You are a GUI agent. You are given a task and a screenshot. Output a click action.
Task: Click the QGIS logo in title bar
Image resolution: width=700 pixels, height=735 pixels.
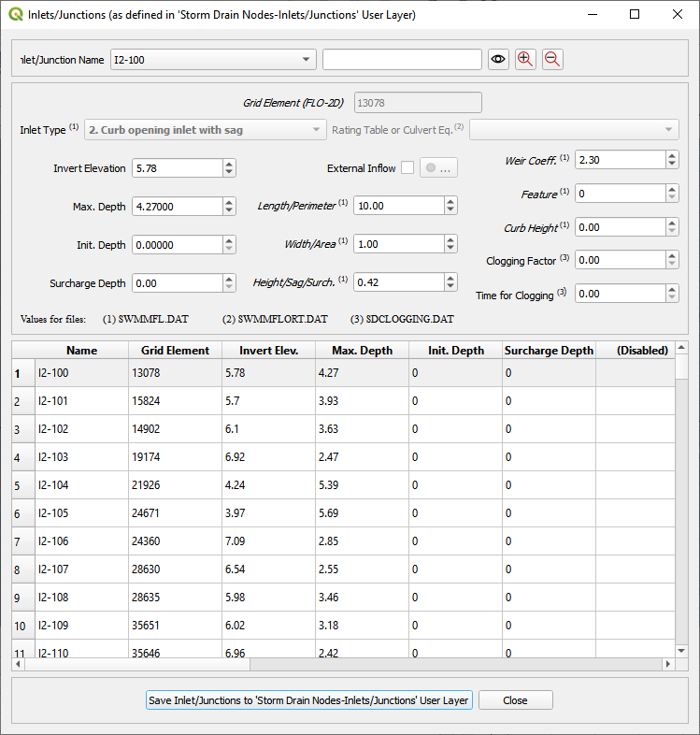click(x=15, y=15)
